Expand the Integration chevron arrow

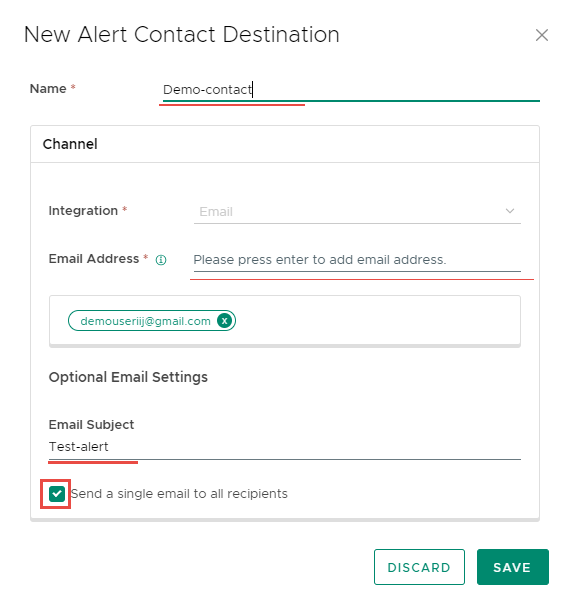point(510,211)
